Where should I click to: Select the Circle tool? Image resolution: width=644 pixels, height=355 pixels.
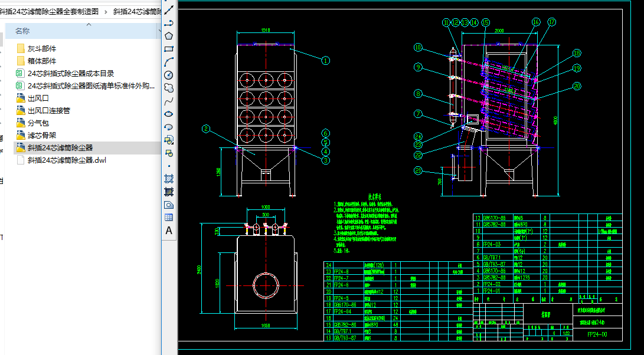coord(169,74)
